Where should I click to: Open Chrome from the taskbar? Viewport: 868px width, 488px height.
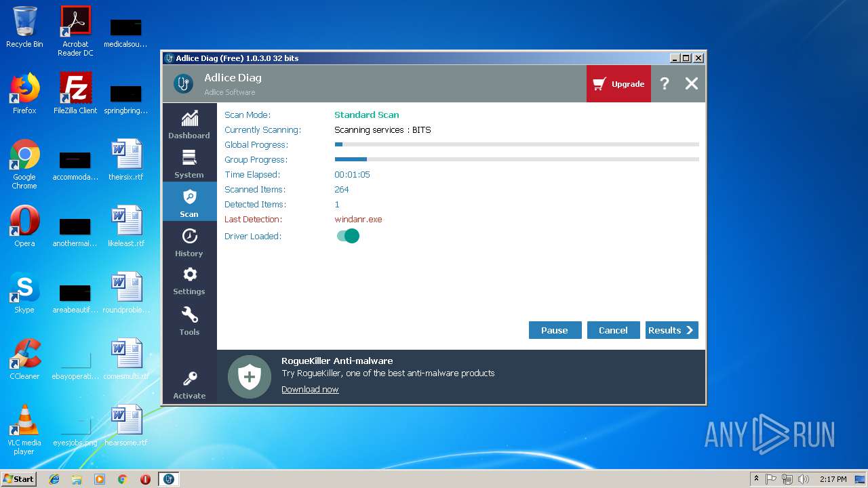click(123, 479)
